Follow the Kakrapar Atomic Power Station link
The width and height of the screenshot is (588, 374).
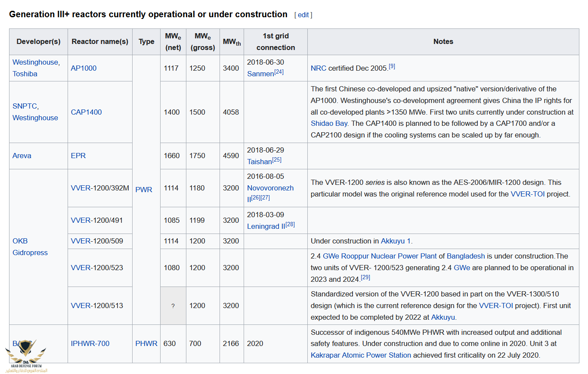361,355
